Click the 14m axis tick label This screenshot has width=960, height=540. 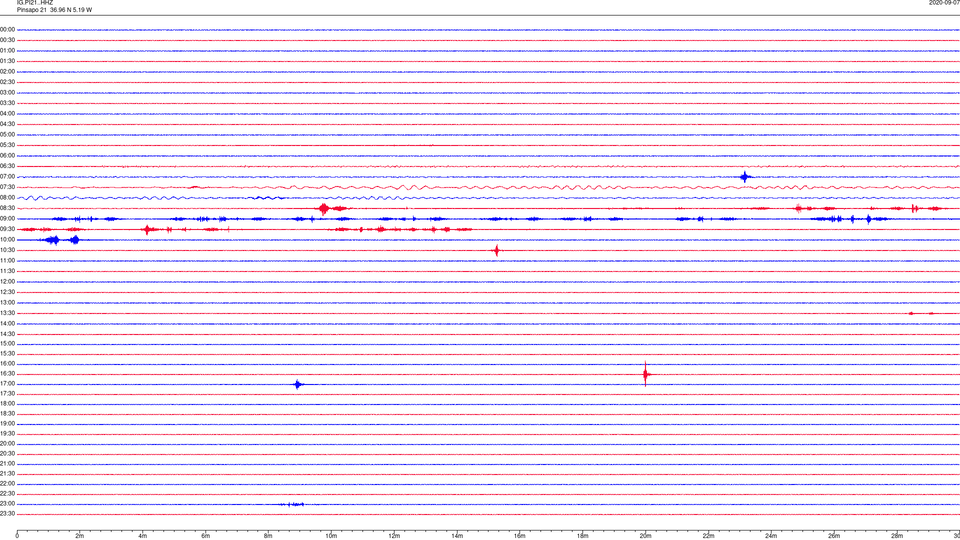[x=457, y=536]
